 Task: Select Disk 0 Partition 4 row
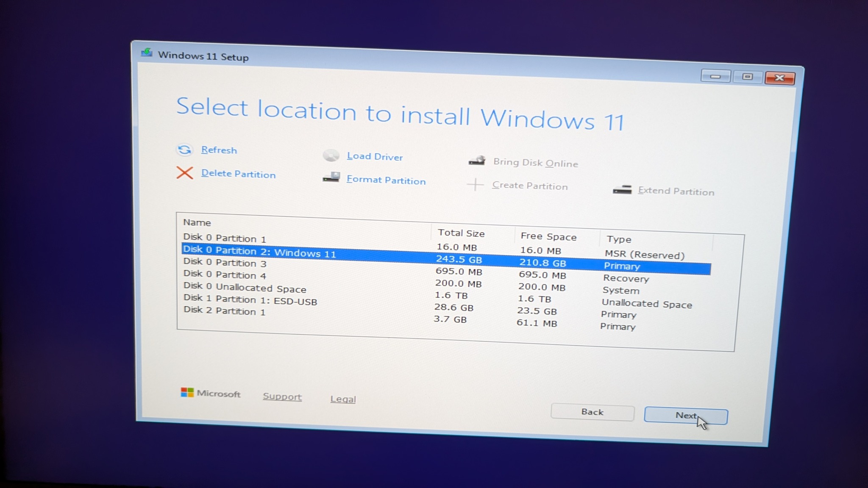tap(445, 283)
